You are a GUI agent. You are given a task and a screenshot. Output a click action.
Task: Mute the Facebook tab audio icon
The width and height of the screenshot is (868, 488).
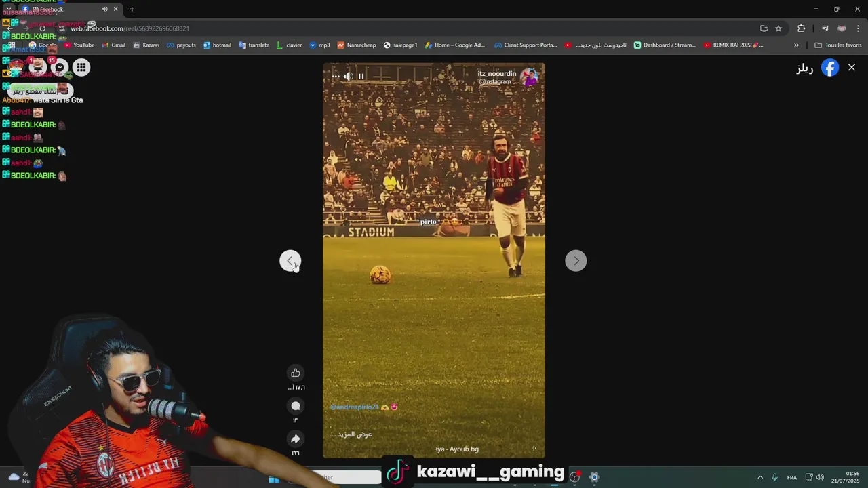click(x=104, y=9)
